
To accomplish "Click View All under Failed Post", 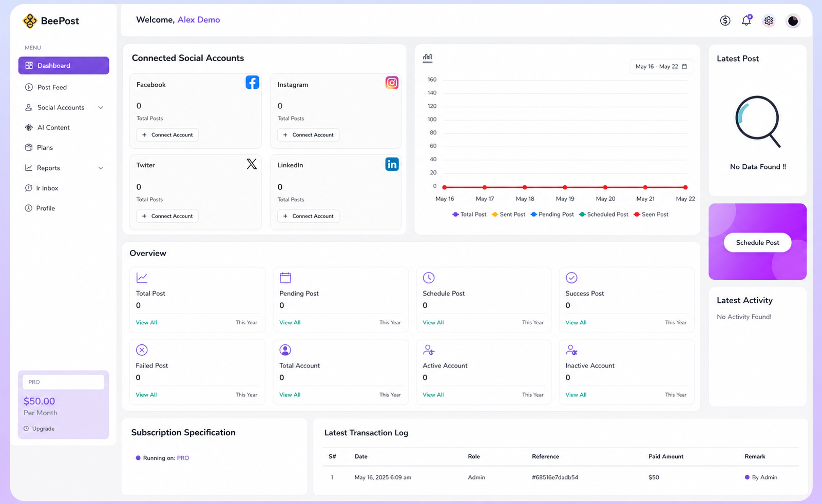I will pyautogui.click(x=146, y=395).
